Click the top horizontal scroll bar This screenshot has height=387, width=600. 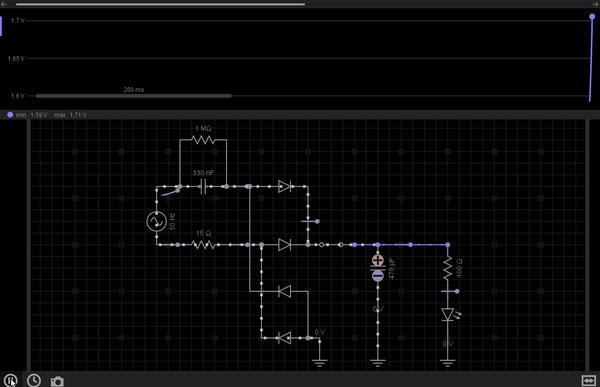[x=161, y=4]
